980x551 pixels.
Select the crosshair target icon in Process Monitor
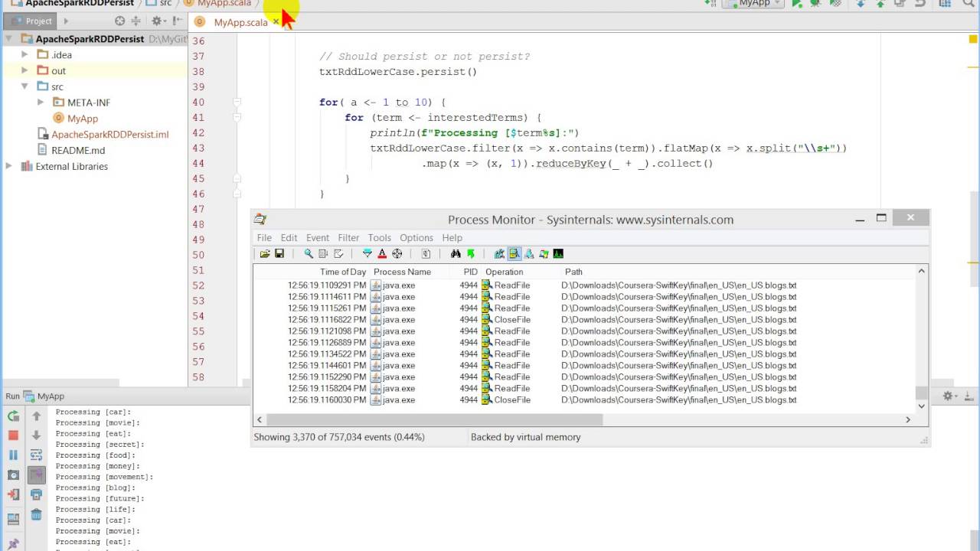(x=397, y=253)
